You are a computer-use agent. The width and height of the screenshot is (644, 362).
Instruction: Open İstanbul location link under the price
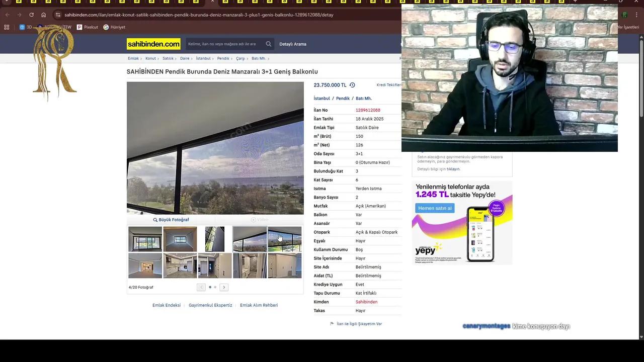click(x=322, y=99)
